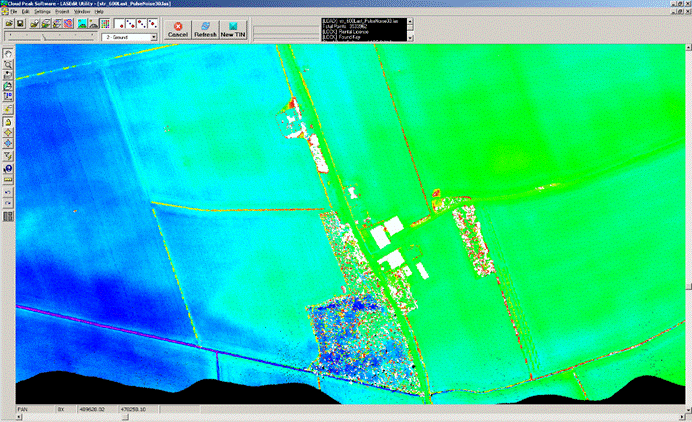The width and height of the screenshot is (692, 422).
Task: Select the zoom magnifier tool
Action: 8,65
